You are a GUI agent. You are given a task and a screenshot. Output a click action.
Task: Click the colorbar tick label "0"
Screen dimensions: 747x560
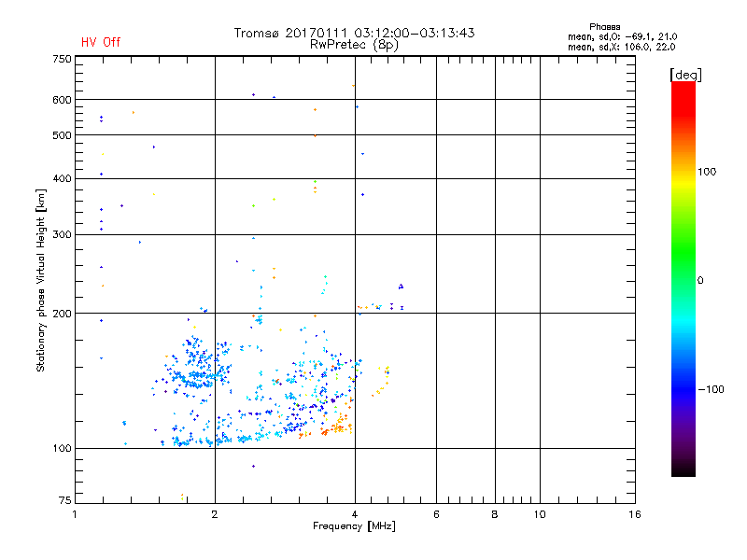(x=700, y=281)
